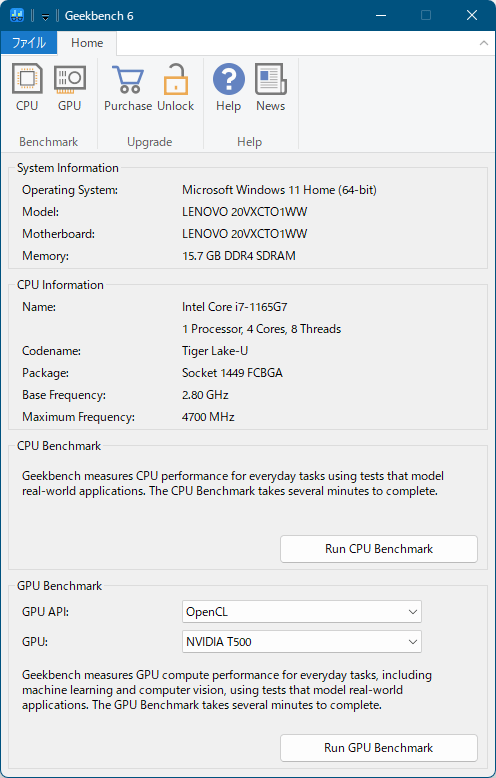Close the Geekbench 6 window
The height and width of the screenshot is (778, 496).
(472, 15)
